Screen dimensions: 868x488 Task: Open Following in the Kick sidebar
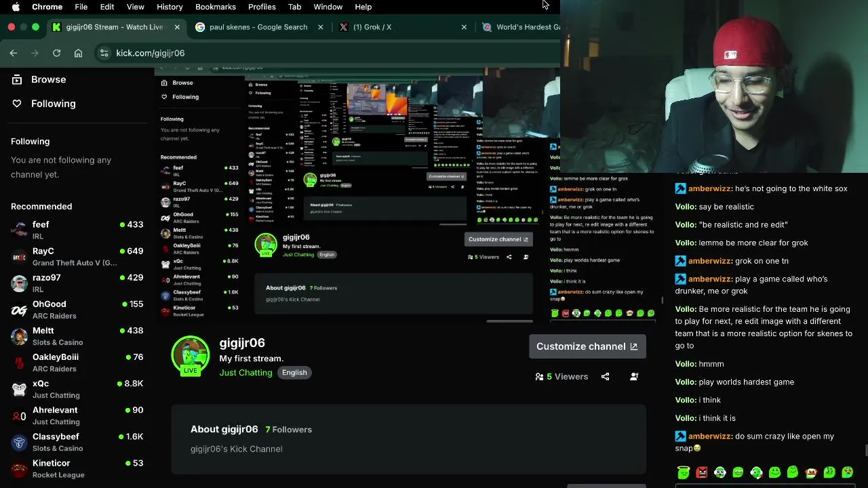(45, 104)
